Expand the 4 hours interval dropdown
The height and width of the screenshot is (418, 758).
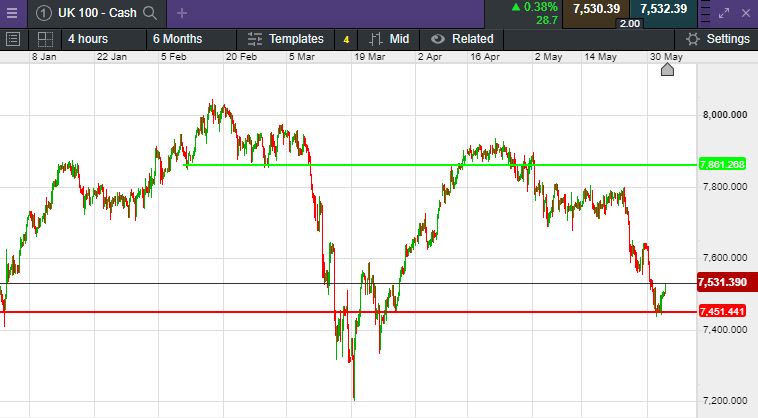point(88,39)
